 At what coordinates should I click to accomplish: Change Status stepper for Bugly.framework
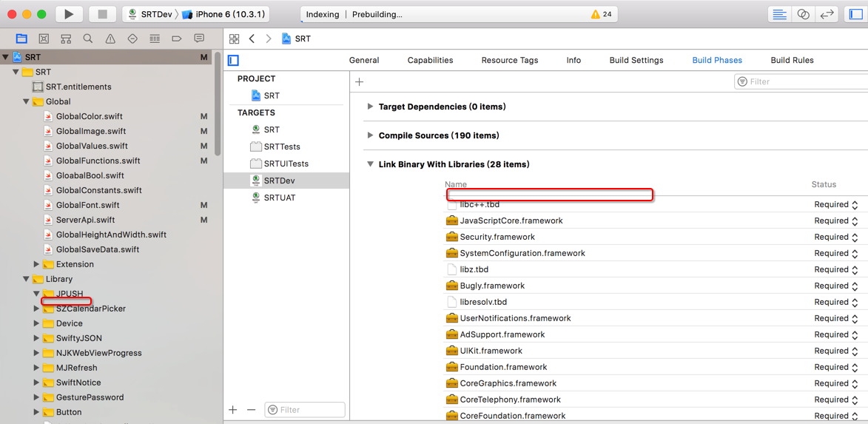[855, 286]
